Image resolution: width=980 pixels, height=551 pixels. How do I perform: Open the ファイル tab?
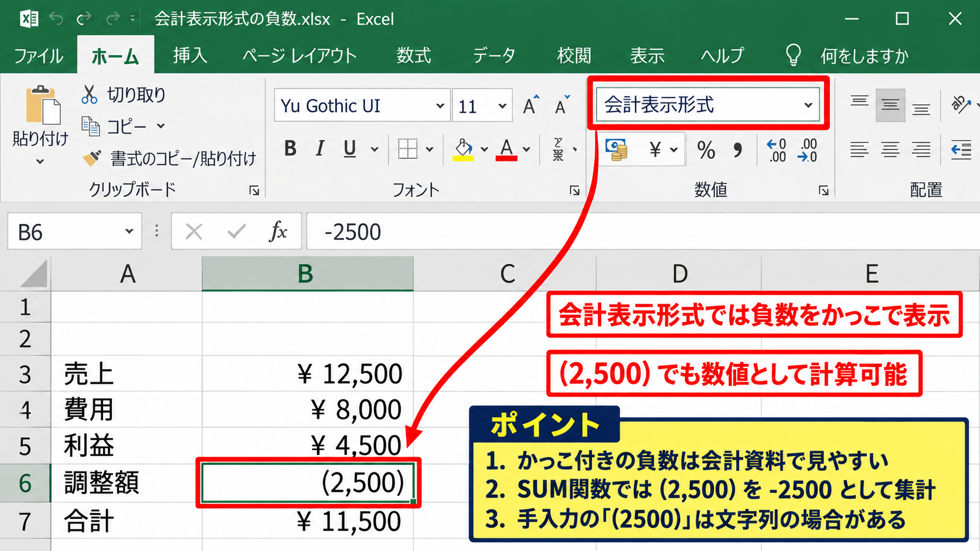click(39, 56)
